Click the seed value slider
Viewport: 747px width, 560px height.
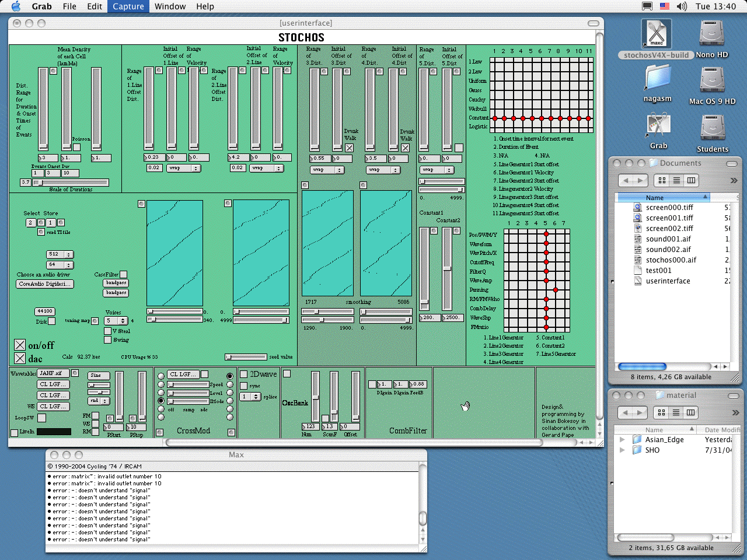pyautogui.click(x=246, y=357)
